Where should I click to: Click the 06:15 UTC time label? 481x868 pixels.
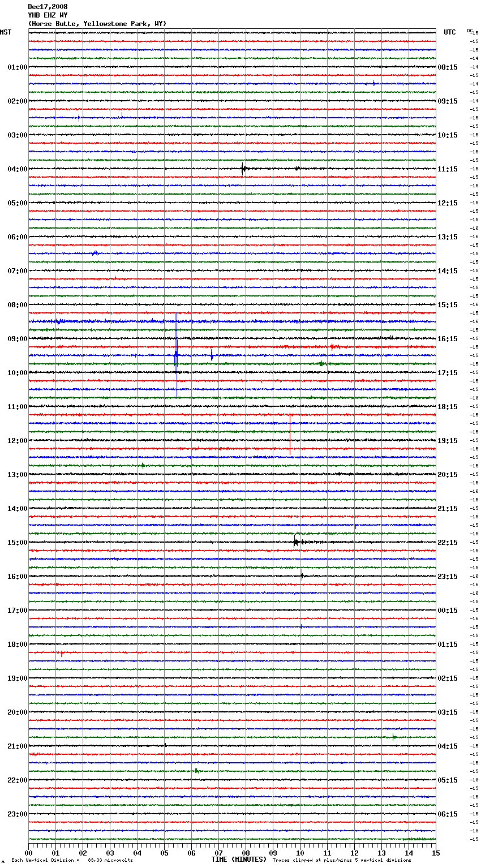click(x=448, y=814)
